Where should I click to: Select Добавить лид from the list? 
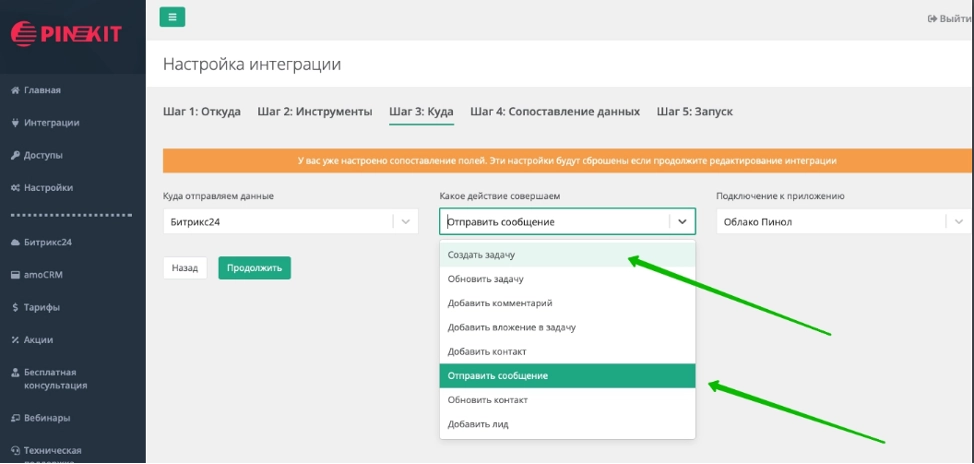tap(478, 424)
